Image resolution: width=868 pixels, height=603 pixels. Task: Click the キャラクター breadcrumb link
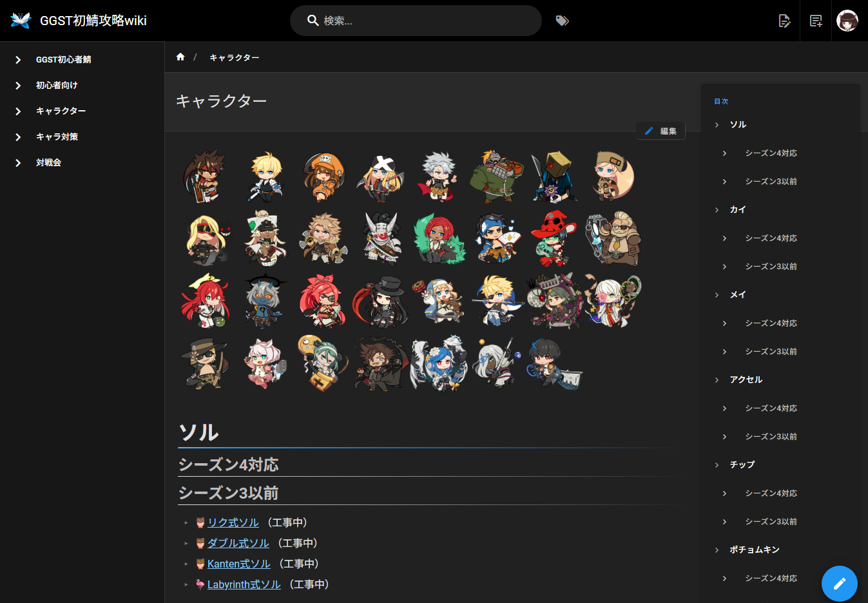pyautogui.click(x=235, y=57)
